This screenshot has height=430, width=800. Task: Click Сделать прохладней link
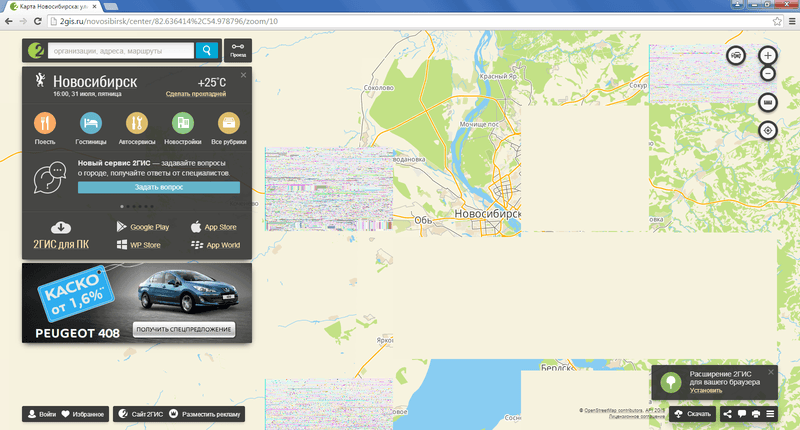pos(196,94)
